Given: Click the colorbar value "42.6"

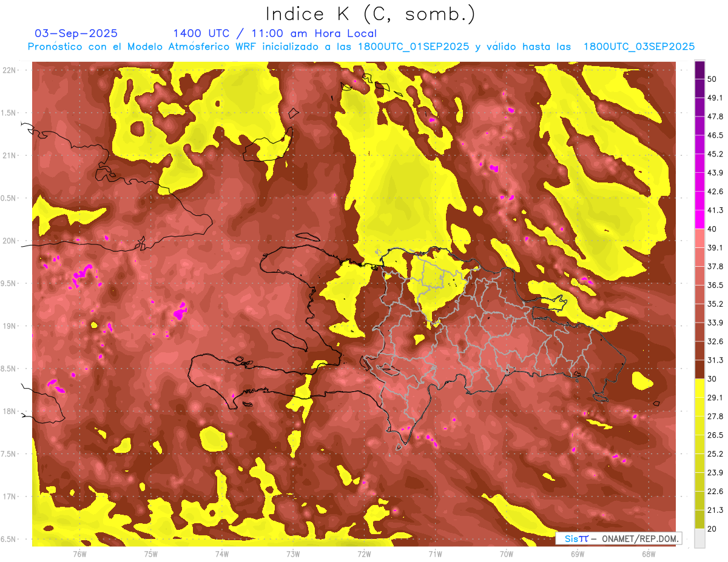Looking at the screenshot, I should pyautogui.click(x=715, y=192).
